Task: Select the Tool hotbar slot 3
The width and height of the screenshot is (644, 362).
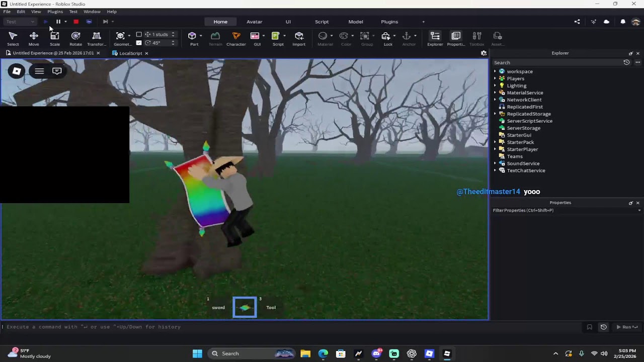Action: tap(271, 307)
